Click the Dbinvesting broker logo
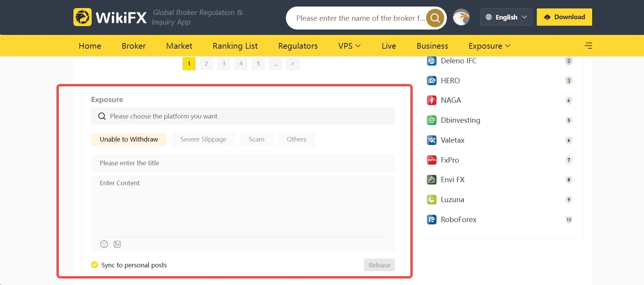Viewport: 644px width, 285px height. pyautogui.click(x=432, y=120)
